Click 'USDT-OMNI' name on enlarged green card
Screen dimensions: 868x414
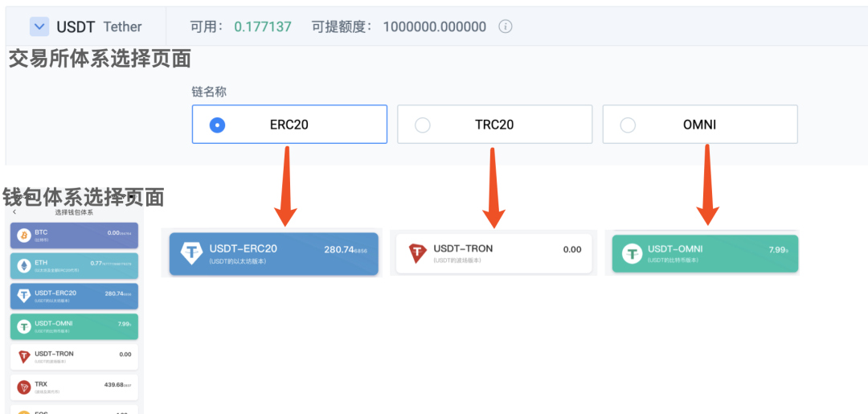coord(677,248)
